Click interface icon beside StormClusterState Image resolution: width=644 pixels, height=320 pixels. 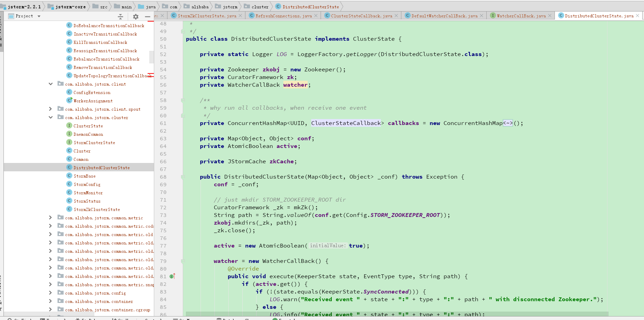click(x=69, y=142)
